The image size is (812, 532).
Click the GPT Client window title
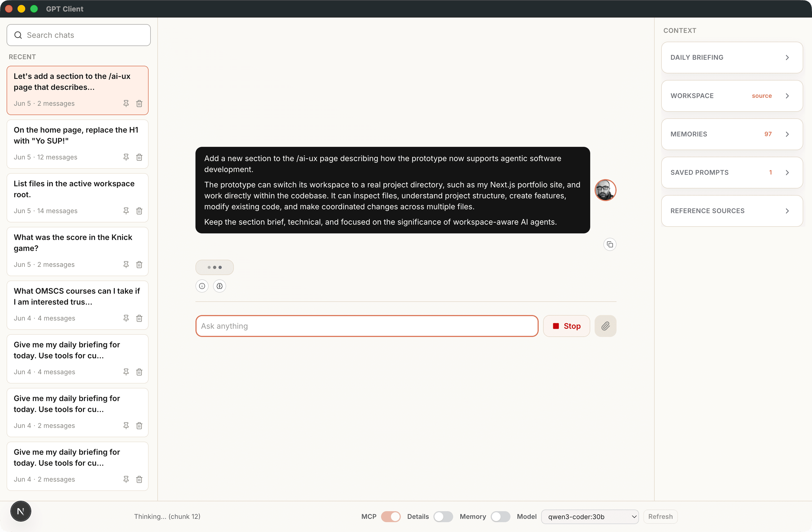pyautogui.click(x=64, y=9)
